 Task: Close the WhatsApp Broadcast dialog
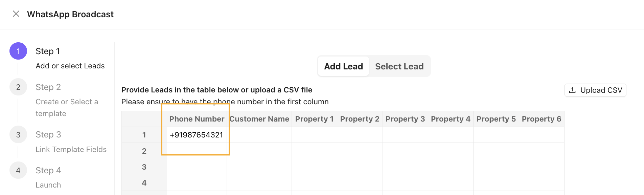pos(16,14)
